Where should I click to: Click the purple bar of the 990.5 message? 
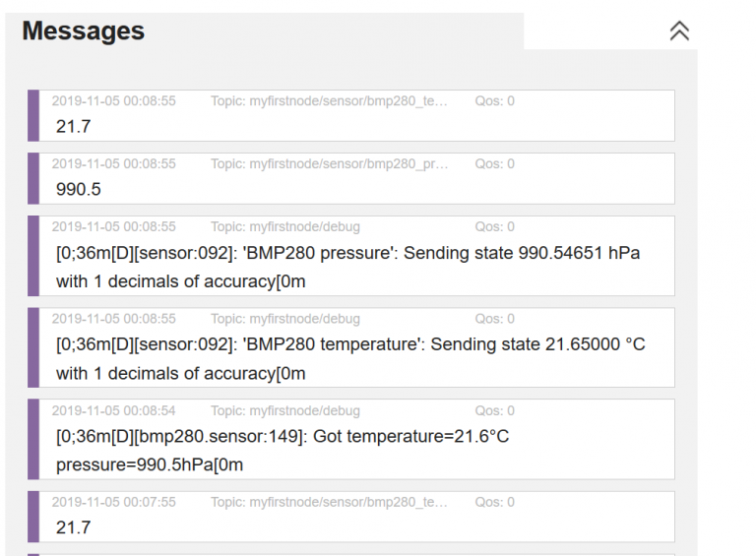click(33, 178)
